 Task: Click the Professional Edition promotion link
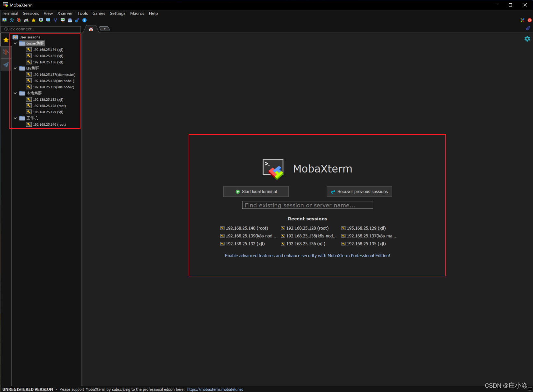coord(307,256)
